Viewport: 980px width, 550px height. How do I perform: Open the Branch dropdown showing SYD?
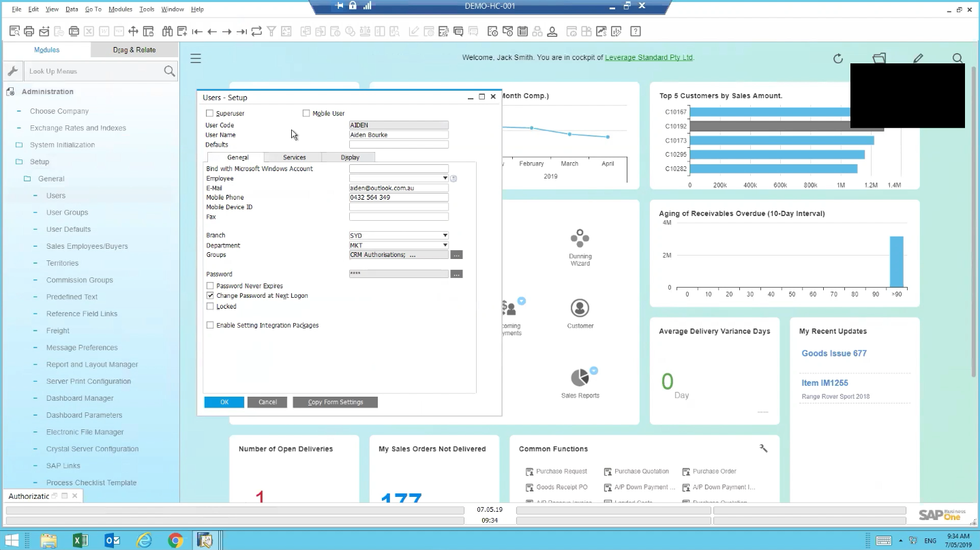pyautogui.click(x=445, y=236)
